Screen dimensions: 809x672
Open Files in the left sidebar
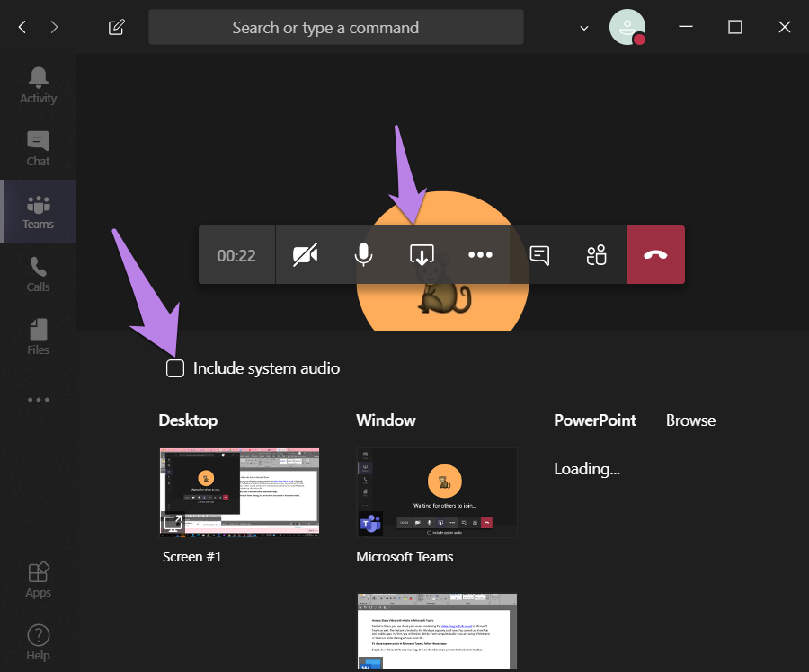38,337
